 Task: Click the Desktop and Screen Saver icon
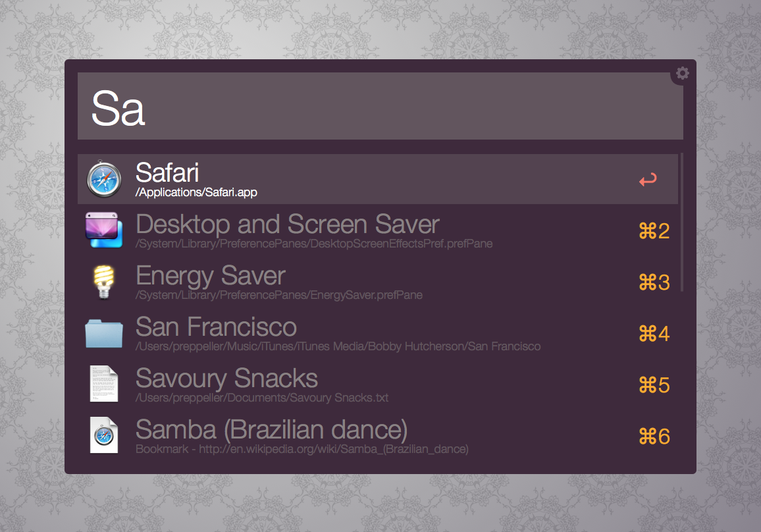pos(104,230)
